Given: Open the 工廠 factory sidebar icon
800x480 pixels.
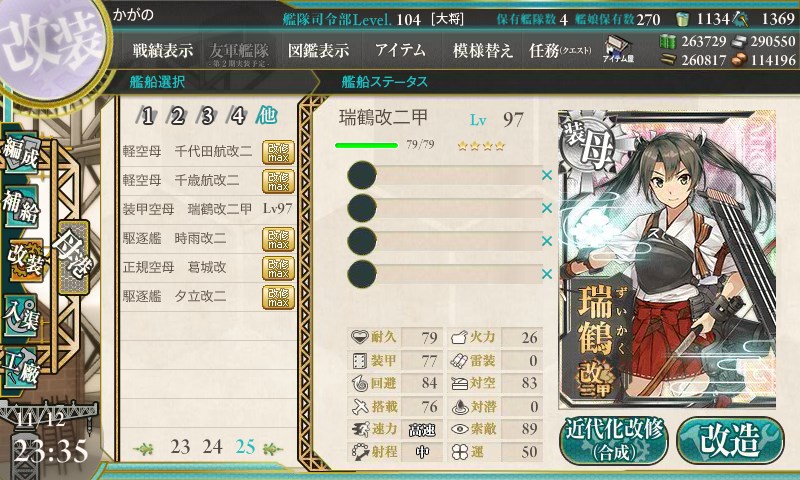Looking at the screenshot, I should point(21,366).
